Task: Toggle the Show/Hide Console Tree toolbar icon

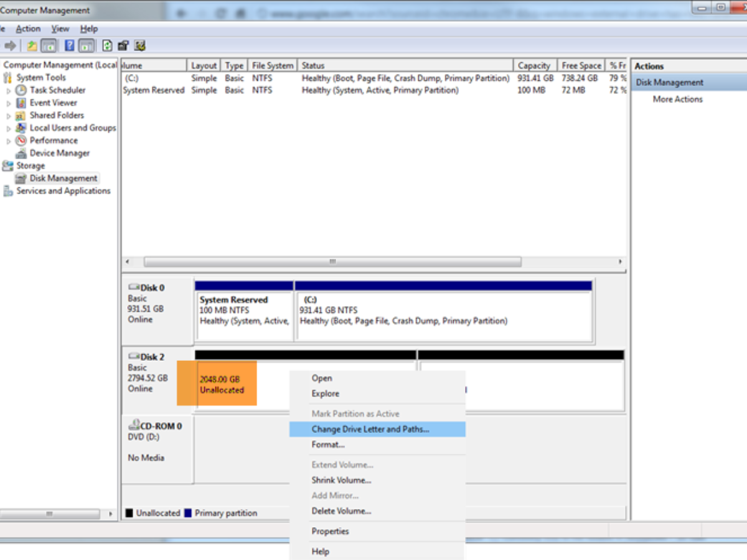Action: coord(49,45)
